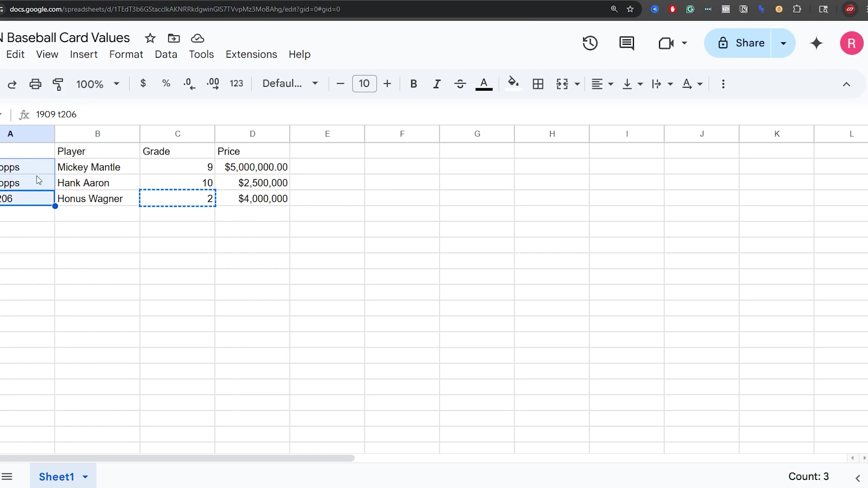Click the Gemini sparkle icon

pyautogui.click(x=816, y=43)
